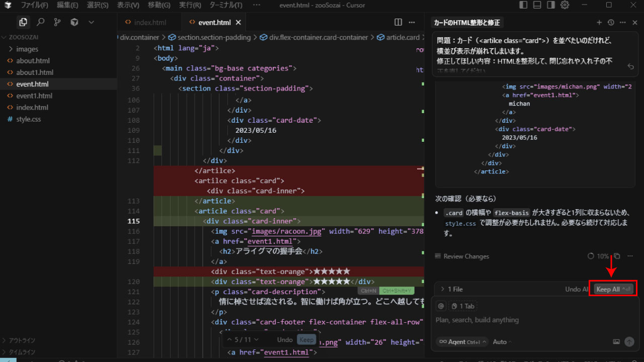Click Undo in floating diff bar
This screenshot has height=362, width=644.
tap(285, 339)
